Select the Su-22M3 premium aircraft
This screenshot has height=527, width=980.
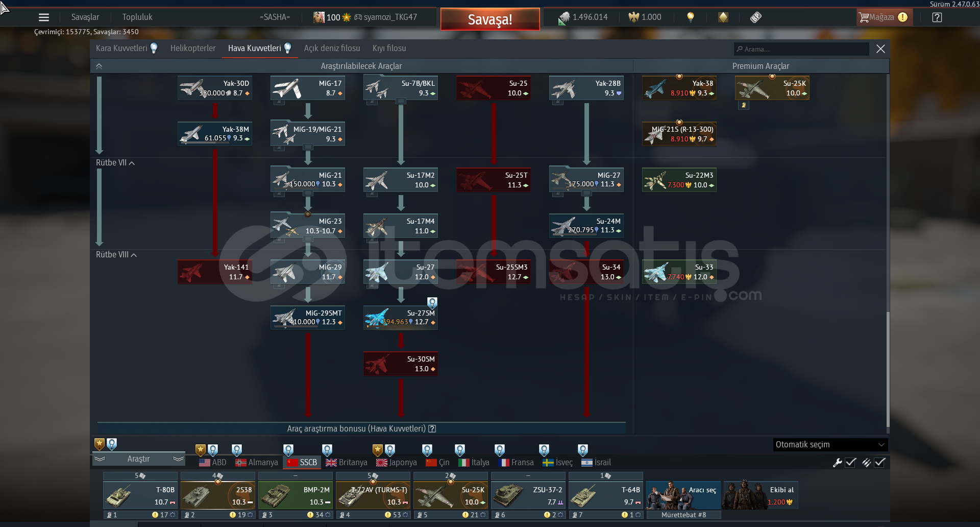pos(679,180)
